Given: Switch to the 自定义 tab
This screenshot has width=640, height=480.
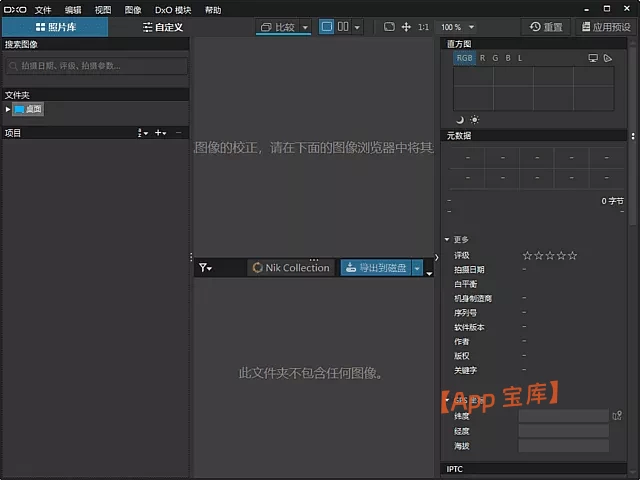Looking at the screenshot, I should [x=162, y=27].
